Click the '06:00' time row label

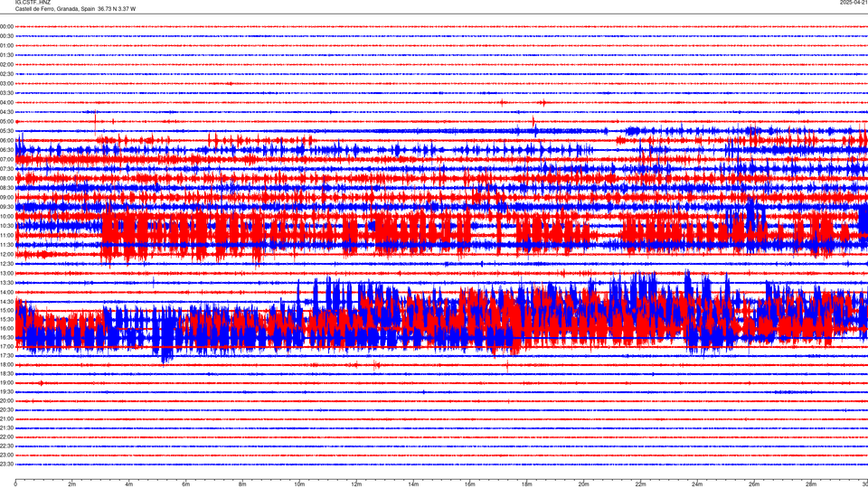[6, 141]
